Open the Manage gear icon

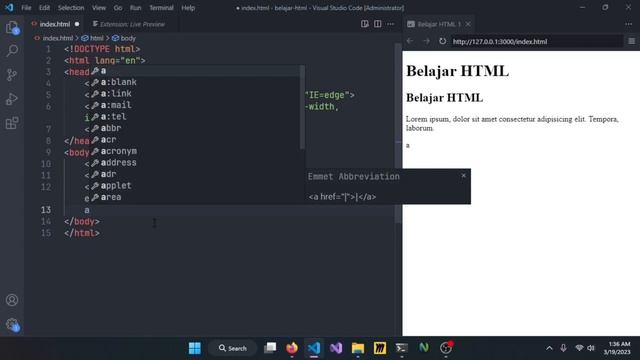pyautogui.click(x=12, y=325)
